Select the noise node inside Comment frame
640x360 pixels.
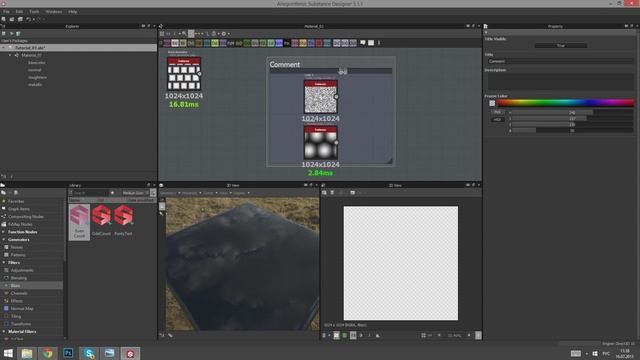[320, 97]
